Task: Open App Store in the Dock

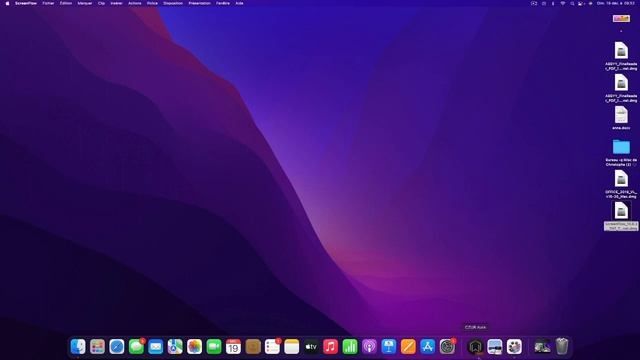Action: (428, 347)
